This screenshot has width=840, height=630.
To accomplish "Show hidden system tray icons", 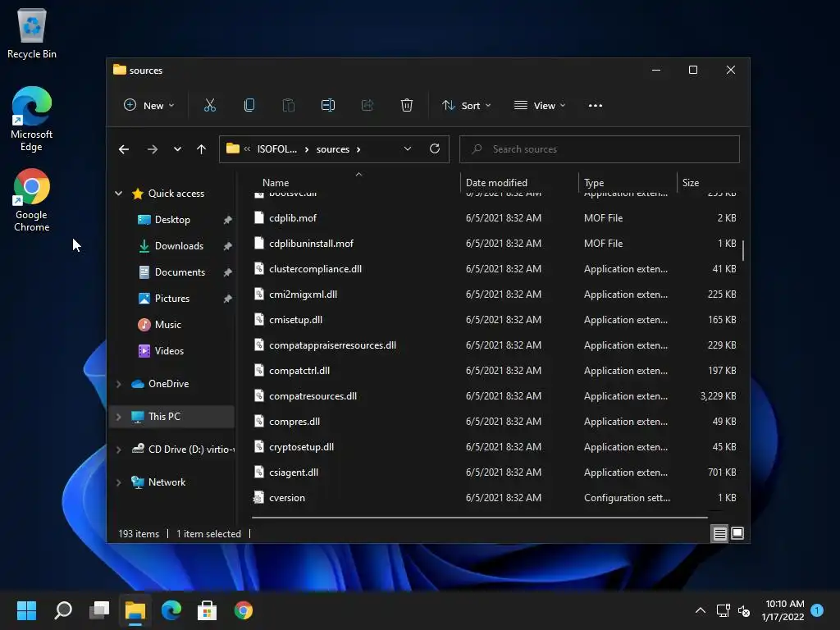I will (700, 610).
